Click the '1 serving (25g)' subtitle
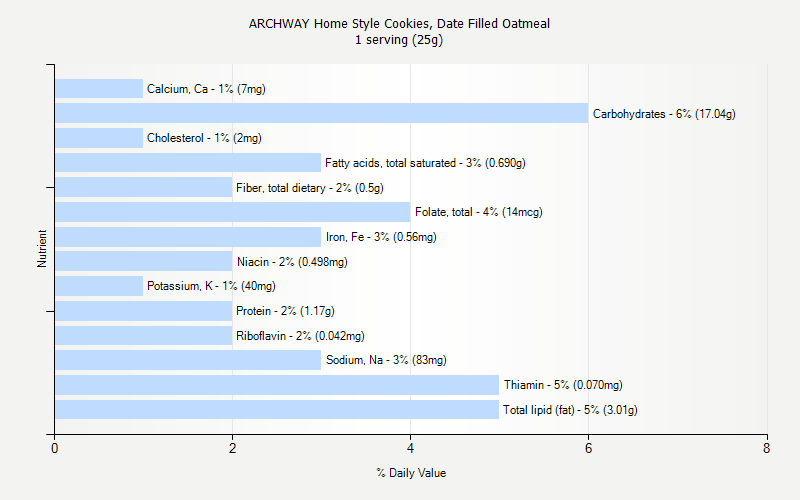Viewport: 800px width, 500px height. pyautogui.click(x=399, y=40)
